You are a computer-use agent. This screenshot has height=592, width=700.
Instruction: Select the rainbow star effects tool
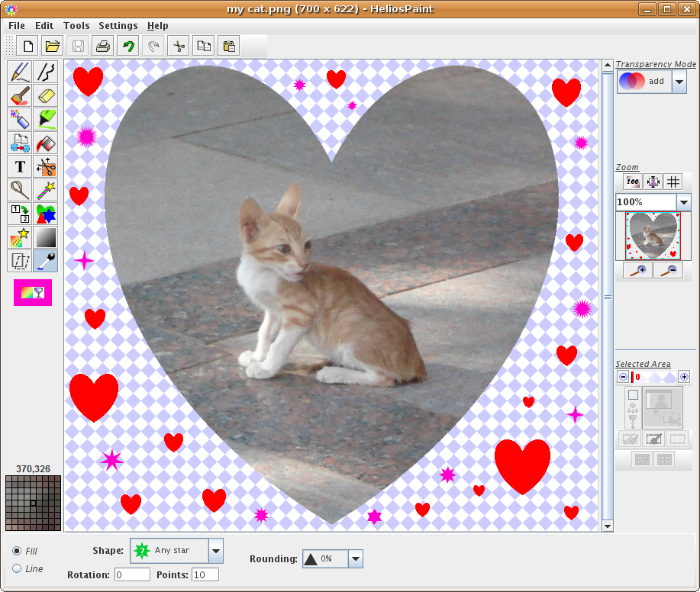point(20,237)
